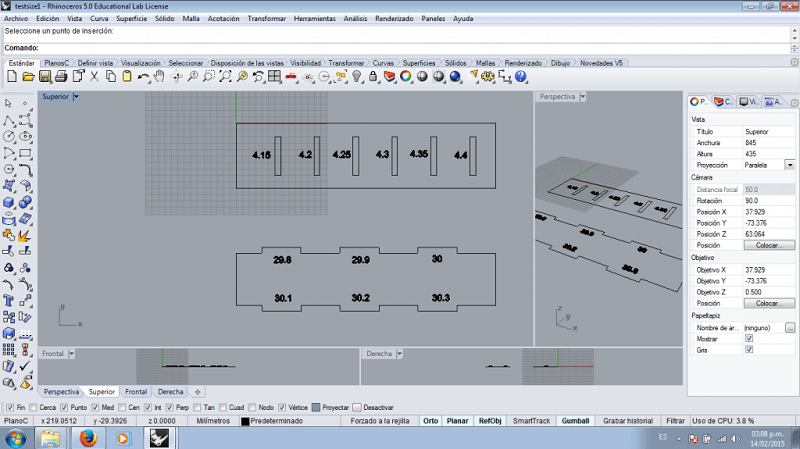This screenshot has width=800, height=449.
Task: Click the Undo arrow icon
Action: 143,77
